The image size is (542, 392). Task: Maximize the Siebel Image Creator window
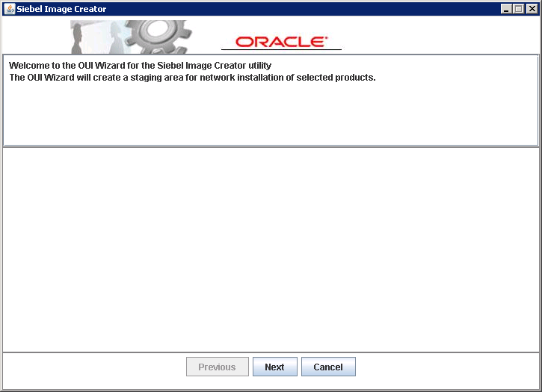[519, 9]
